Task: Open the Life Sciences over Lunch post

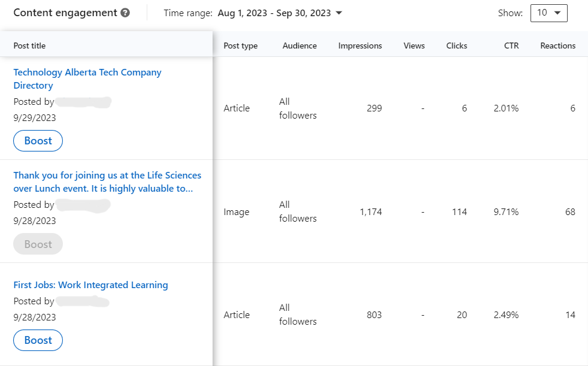Action: (107, 182)
